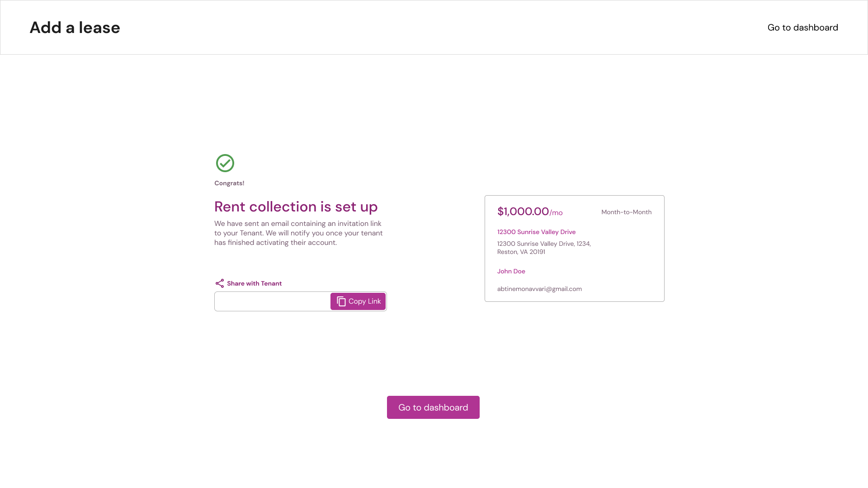The width and height of the screenshot is (868, 488).
Task: Click the Share with Tenant label
Action: [x=254, y=283]
